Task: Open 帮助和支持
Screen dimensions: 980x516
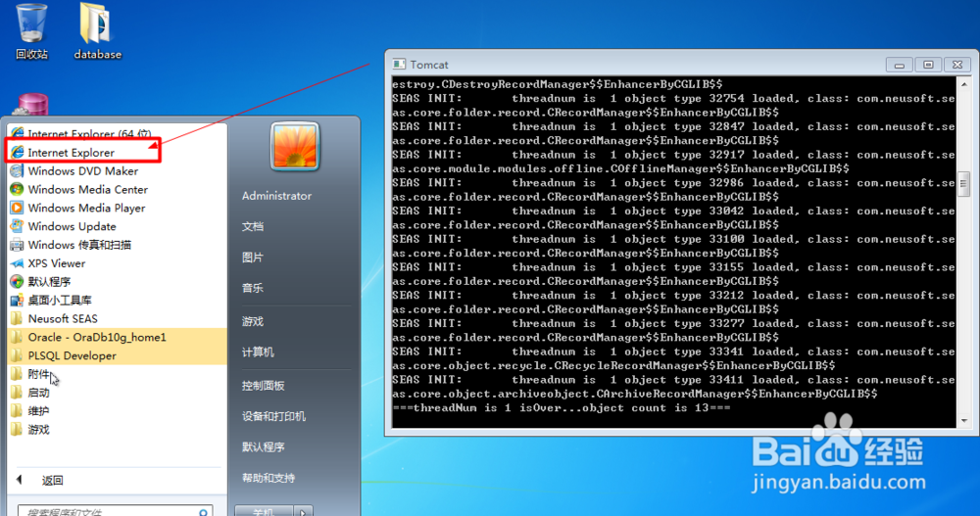Action: 269,478
